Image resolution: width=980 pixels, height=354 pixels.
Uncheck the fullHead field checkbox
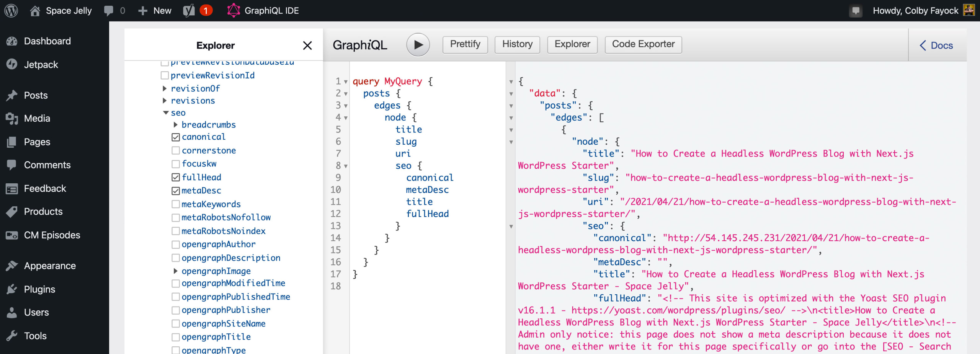[176, 177]
